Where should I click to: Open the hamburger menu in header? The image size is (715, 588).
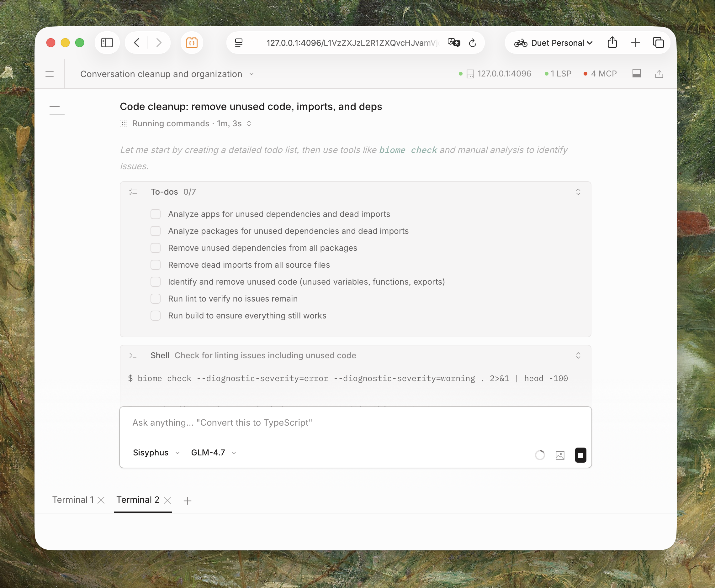50,74
